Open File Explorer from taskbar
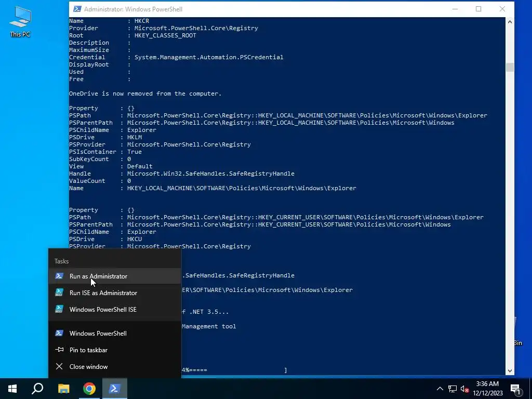The image size is (532, 399). point(63,389)
